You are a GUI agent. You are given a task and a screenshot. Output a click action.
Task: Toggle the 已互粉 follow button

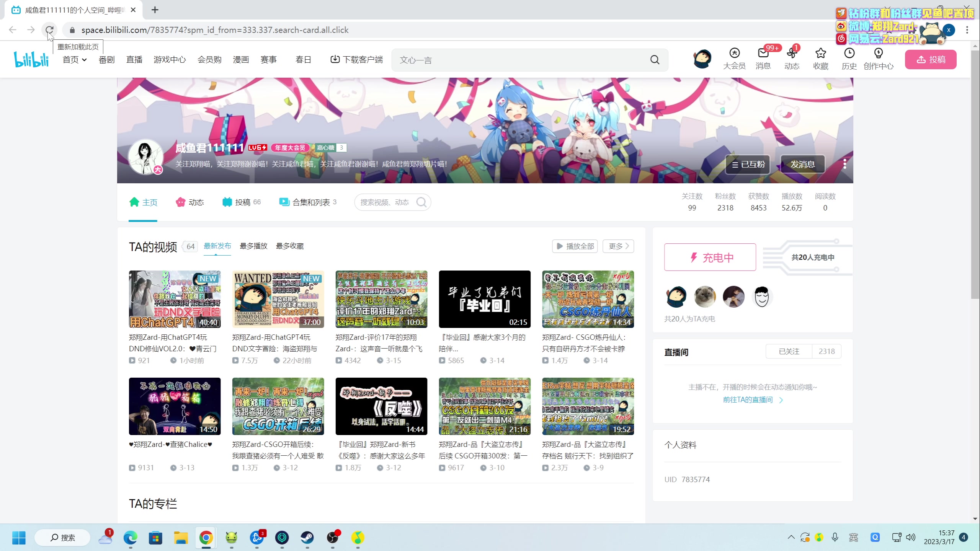(748, 165)
